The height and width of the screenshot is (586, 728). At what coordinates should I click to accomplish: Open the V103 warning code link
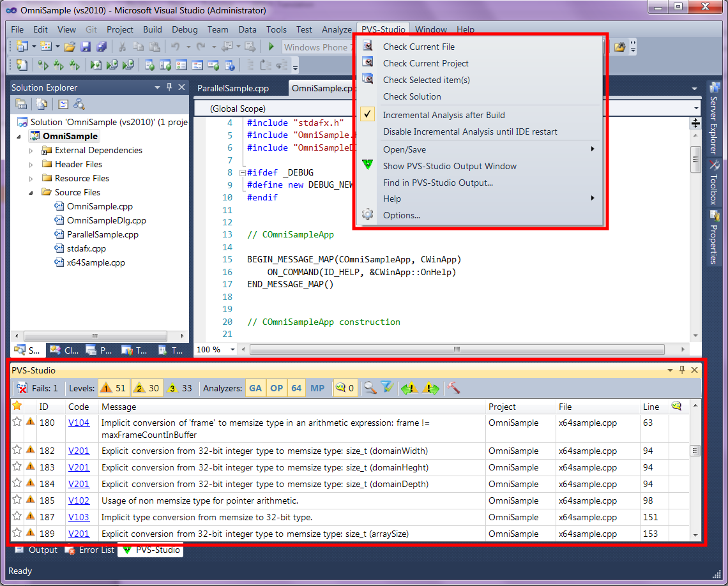click(x=79, y=517)
